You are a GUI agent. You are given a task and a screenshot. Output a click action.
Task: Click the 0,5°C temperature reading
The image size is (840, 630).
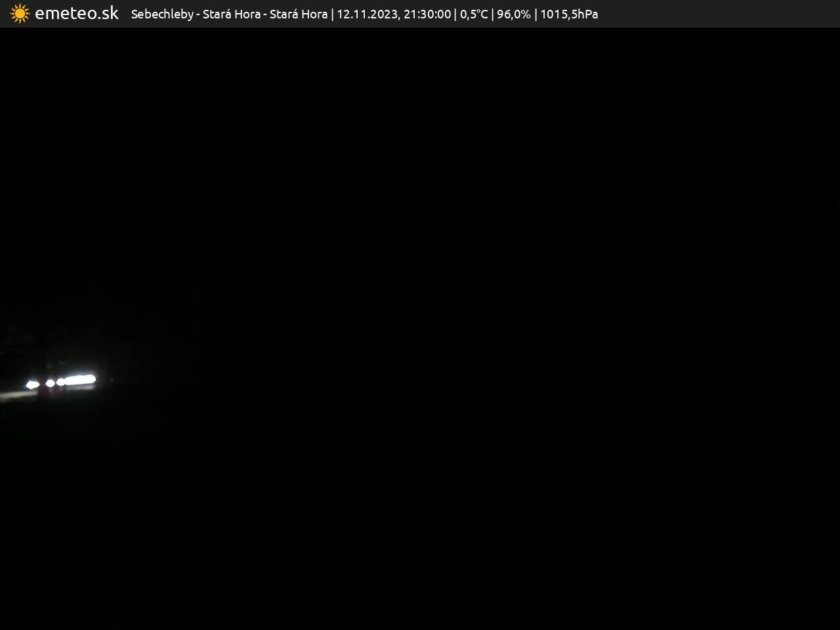[x=474, y=14]
